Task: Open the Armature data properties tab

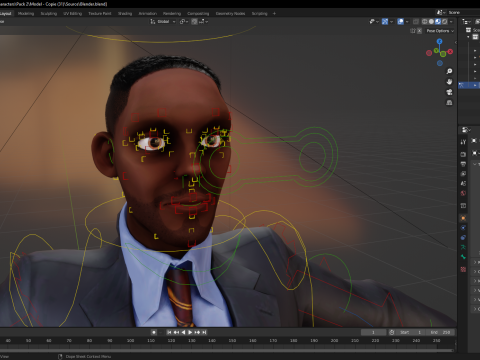Action: click(463, 247)
